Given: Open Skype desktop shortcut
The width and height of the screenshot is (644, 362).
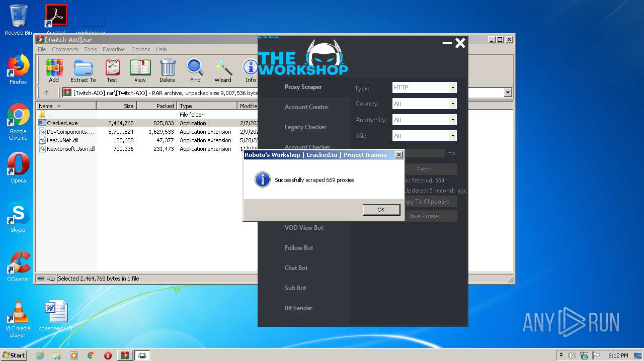Looking at the screenshot, I should [18, 217].
